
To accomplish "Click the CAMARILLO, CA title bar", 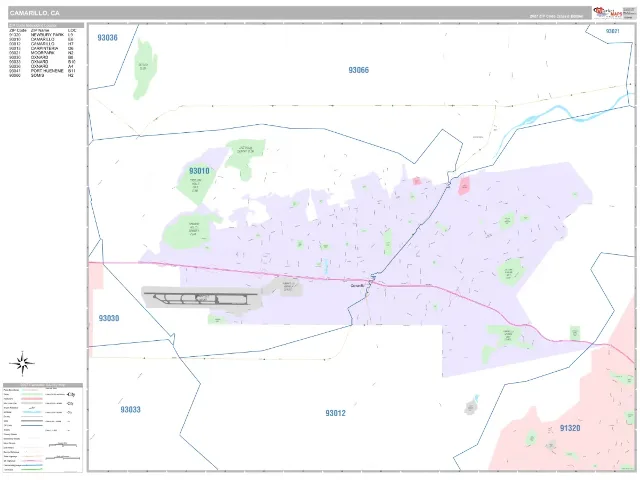I will click(299, 13).
